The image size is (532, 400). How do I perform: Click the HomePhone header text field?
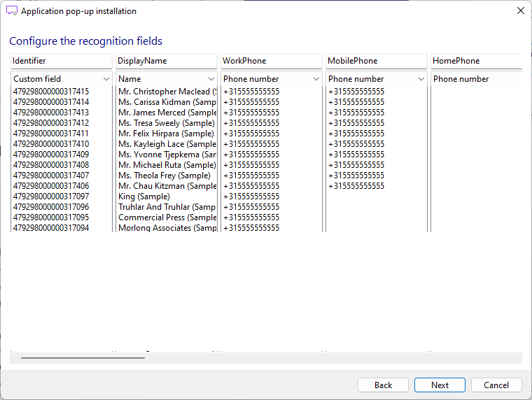coord(476,61)
